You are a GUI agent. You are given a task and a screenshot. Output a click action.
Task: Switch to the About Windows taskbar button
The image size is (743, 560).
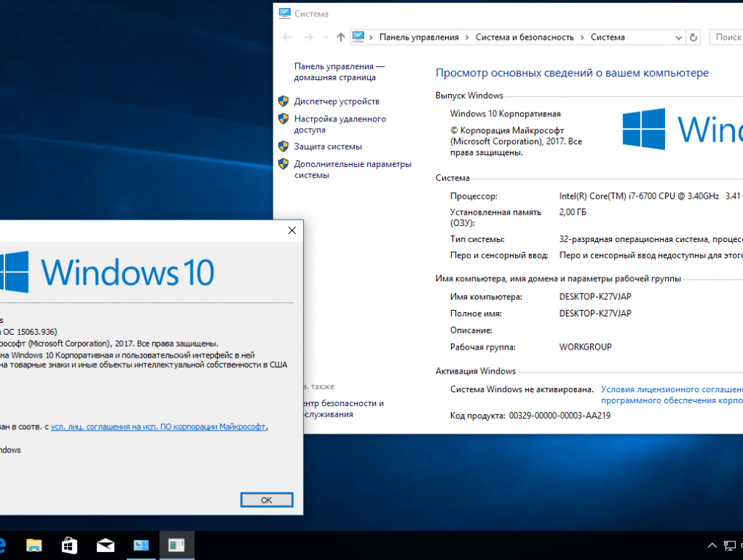[177, 545]
